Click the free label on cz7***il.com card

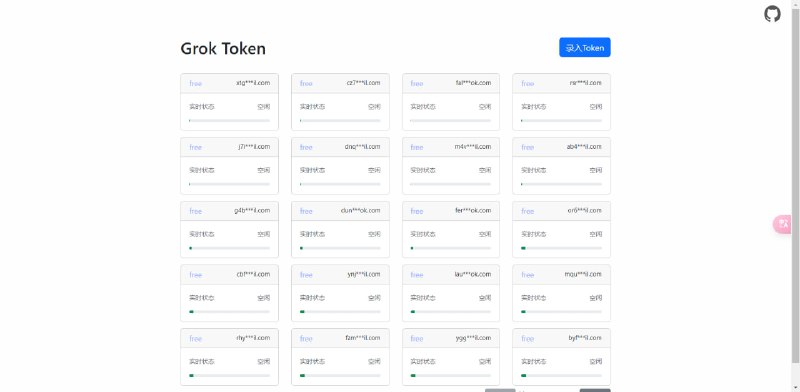[306, 83]
